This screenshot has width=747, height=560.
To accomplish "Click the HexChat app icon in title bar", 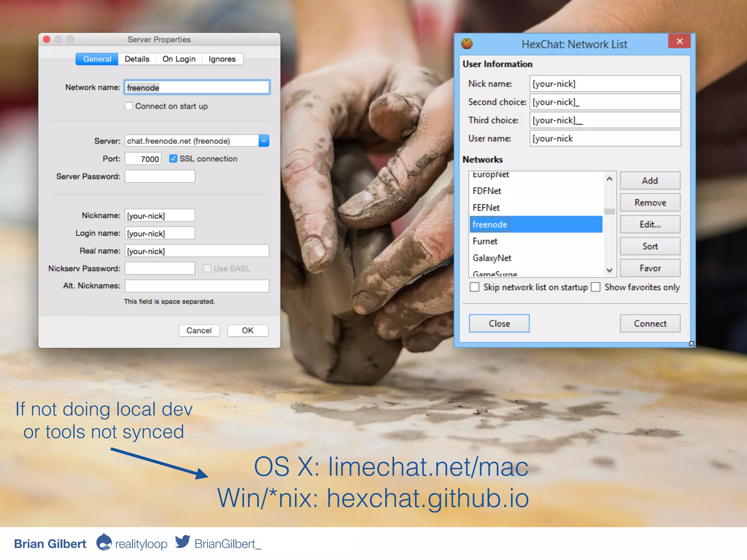I will pyautogui.click(x=467, y=44).
